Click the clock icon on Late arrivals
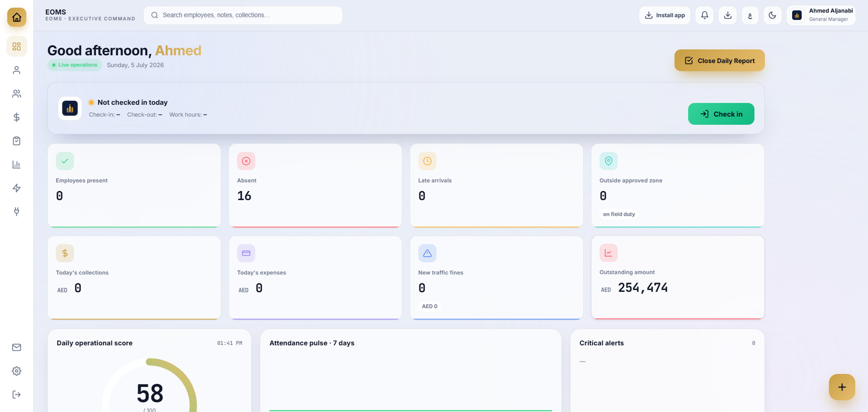This screenshot has width=868, height=412. (x=427, y=161)
